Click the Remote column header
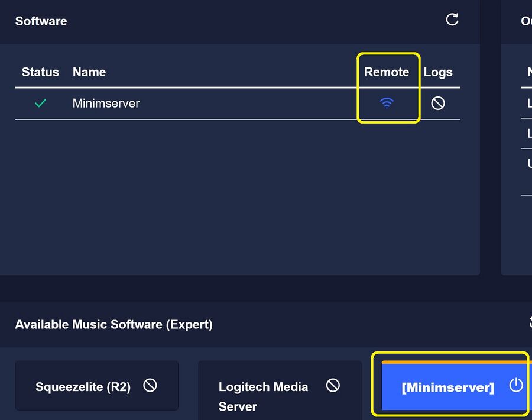Image resolution: width=532 pixels, height=420 pixels. coord(387,72)
